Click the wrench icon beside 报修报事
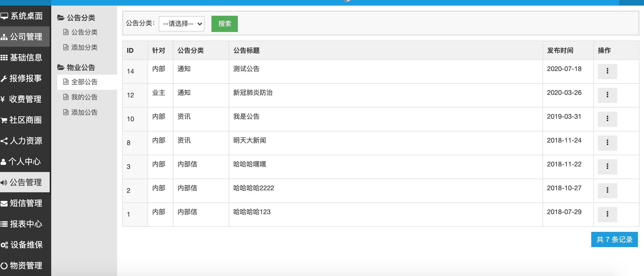The height and width of the screenshot is (276, 644). click(x=4, y=79)
